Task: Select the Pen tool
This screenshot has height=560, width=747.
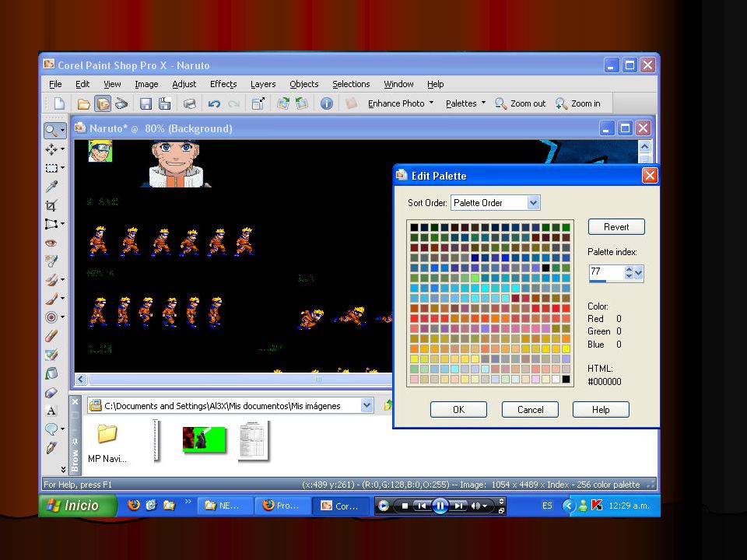Action: 51,448
